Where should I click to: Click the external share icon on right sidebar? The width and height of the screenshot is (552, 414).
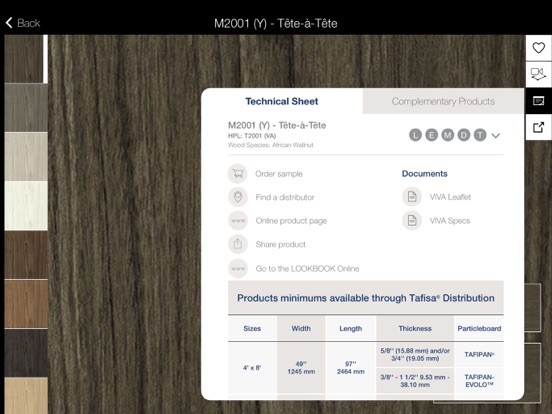pyautogui.click(x=538, y=127)
